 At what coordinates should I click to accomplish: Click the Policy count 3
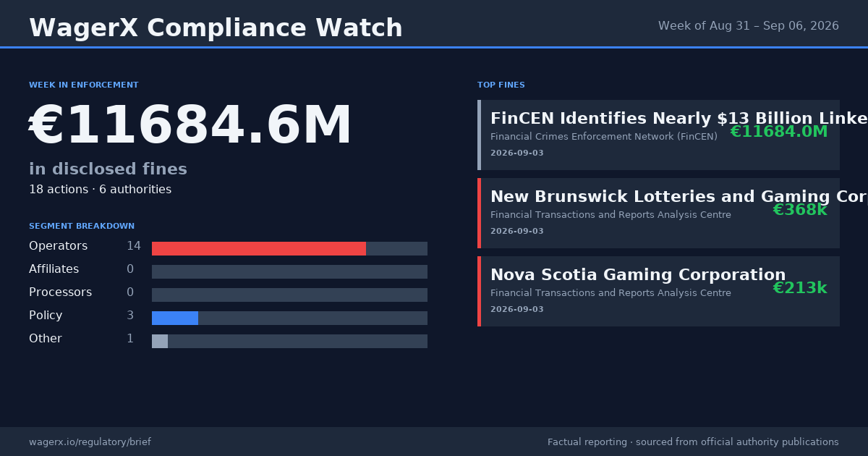[x=130, y=316]
